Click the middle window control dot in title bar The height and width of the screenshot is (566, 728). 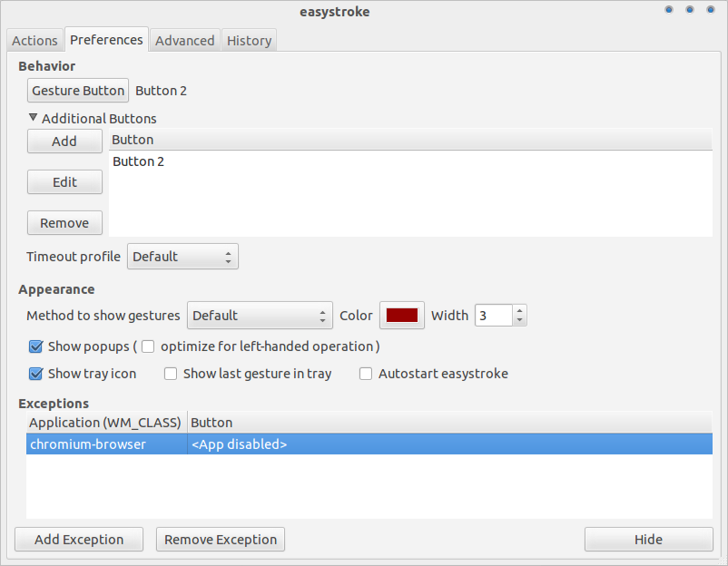tap(690, 10)
